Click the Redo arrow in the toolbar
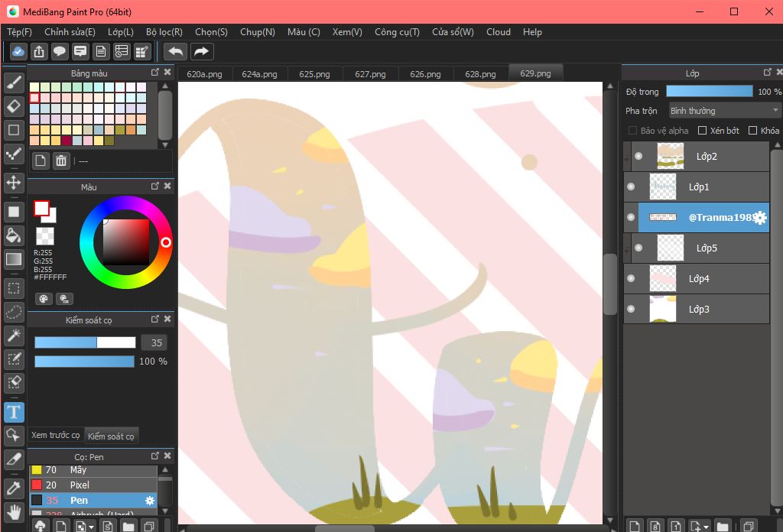This screenshot has width=783, height=532. 201,51
